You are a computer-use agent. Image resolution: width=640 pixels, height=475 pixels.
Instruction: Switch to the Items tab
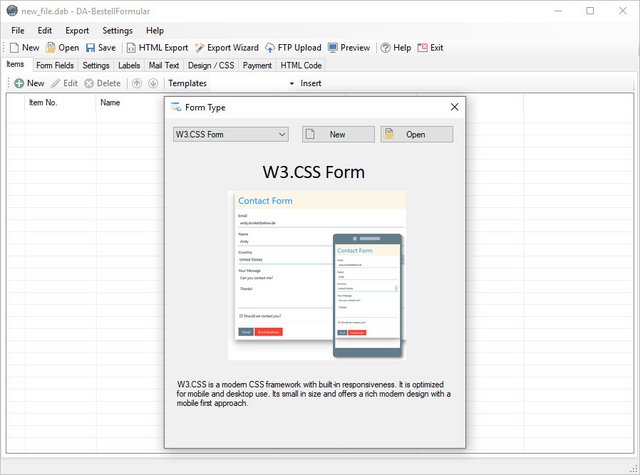point(16,64)
